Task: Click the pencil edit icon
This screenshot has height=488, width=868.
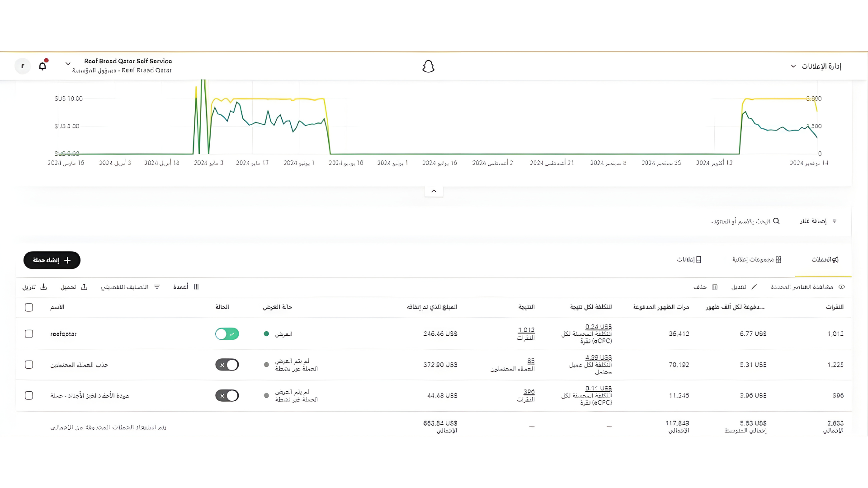Action: pos(754,287)
